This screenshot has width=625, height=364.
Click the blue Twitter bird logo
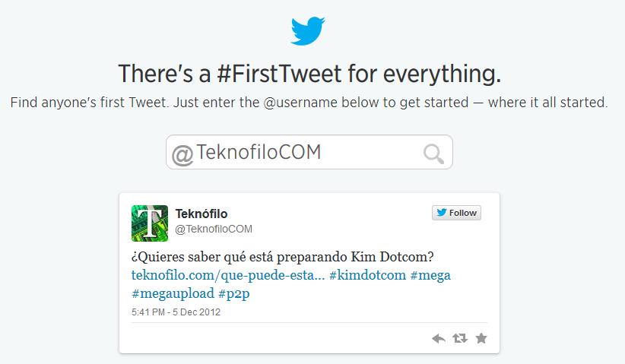click(308, 30)
